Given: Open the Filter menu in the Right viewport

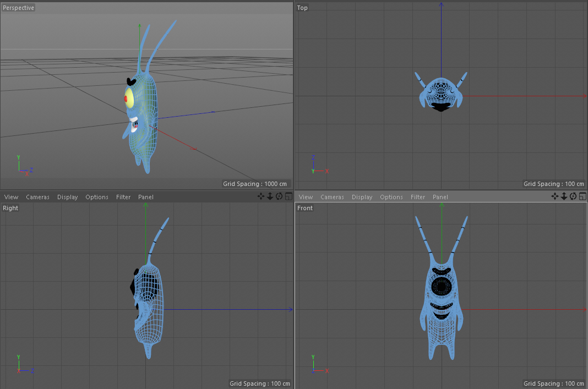Looking at the screenshot, I should (123, 196).
